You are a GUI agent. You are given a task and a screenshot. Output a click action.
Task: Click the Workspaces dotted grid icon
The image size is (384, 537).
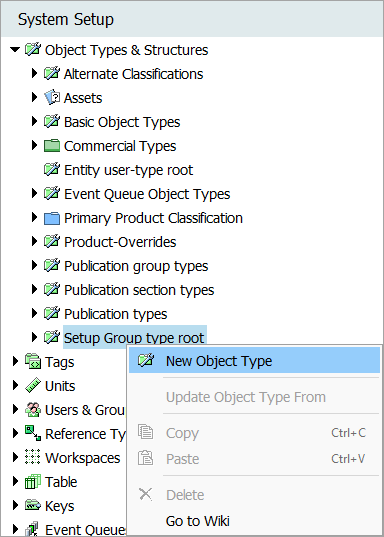click(x=33, y=458)
